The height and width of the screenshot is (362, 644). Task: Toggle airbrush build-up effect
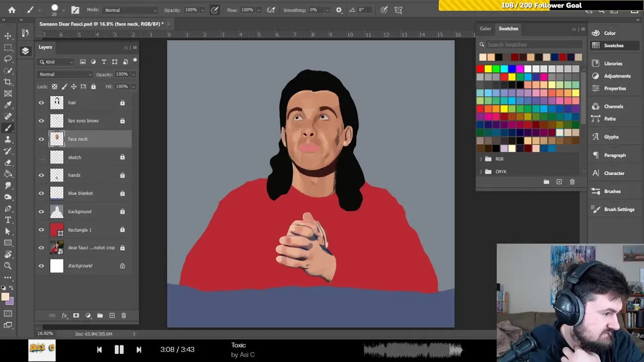[x=271, y=10]
